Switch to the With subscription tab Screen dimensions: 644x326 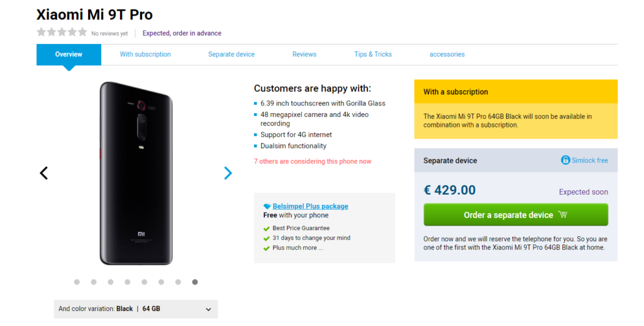coord(145,55)
